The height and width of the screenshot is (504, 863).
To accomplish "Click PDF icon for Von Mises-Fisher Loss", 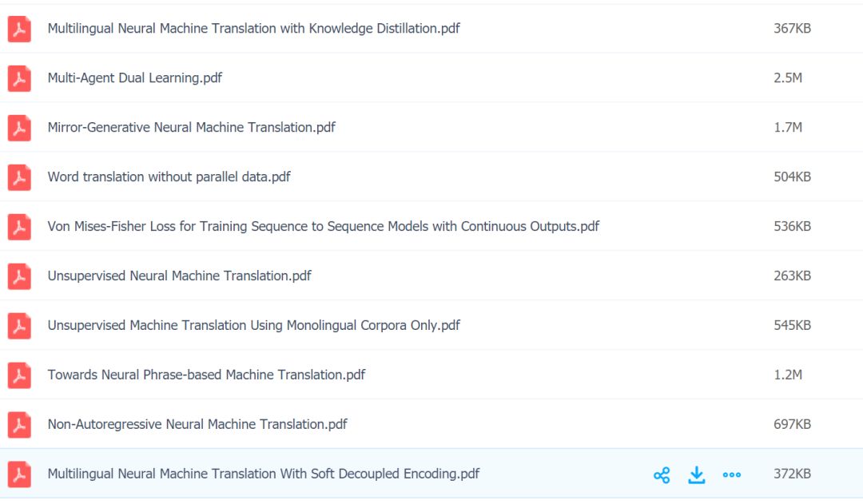I will click(x=19, y=227).
